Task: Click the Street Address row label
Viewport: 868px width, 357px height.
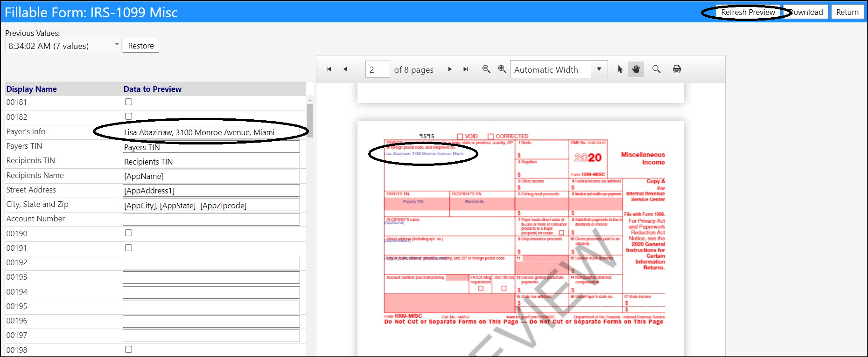Action: (31, 190)
